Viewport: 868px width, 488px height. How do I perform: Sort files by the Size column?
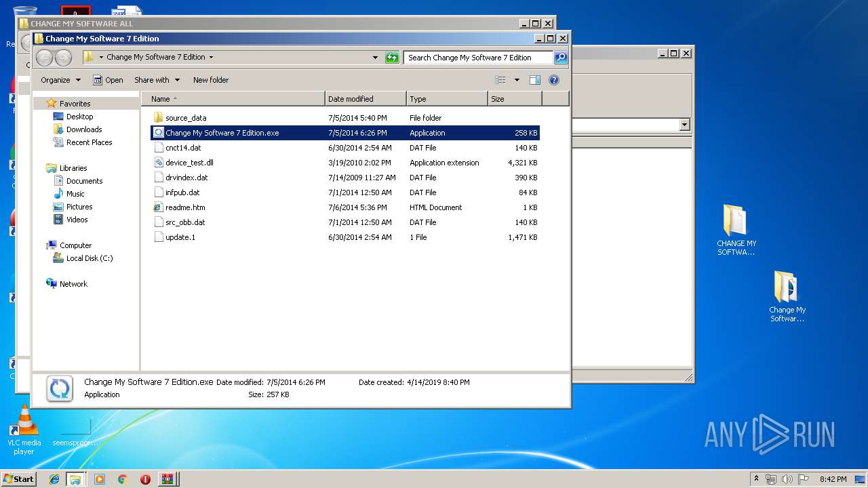pos(515,99)
